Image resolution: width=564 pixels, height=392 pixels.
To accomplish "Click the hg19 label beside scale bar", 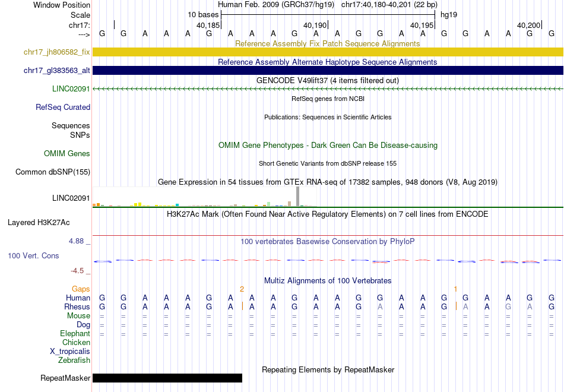I will tap(449, 15).
